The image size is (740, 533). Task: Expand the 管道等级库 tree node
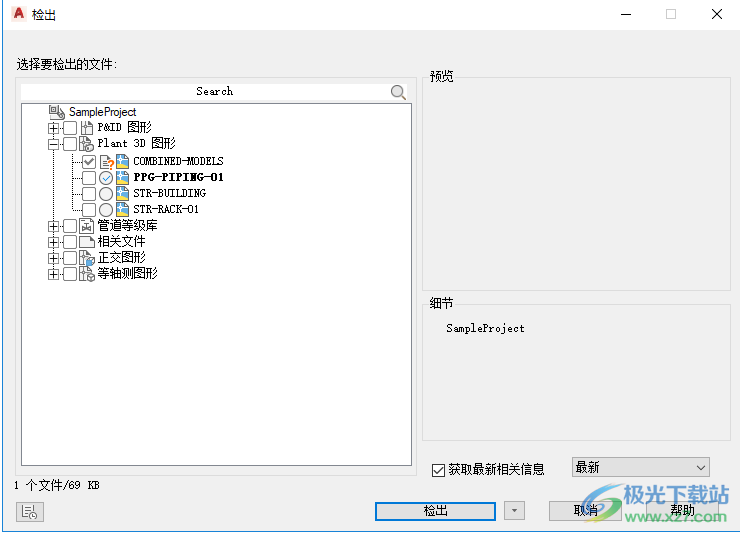53,227
